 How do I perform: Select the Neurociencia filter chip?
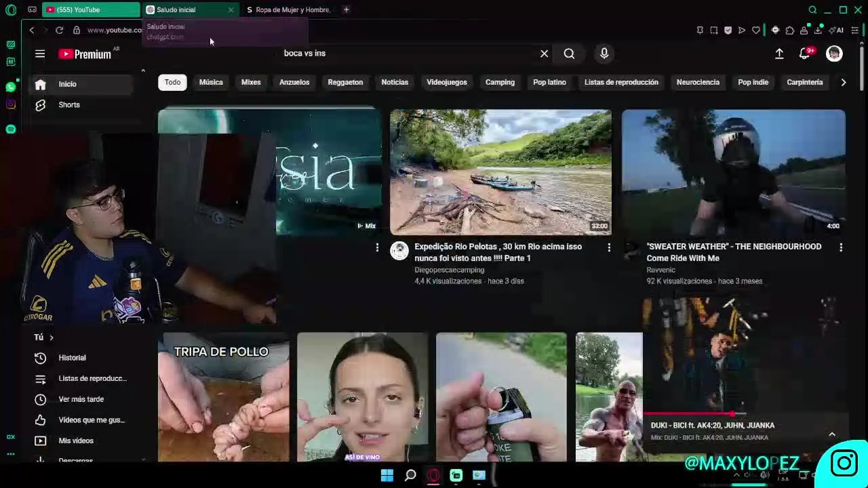click(x=698, y=82)
